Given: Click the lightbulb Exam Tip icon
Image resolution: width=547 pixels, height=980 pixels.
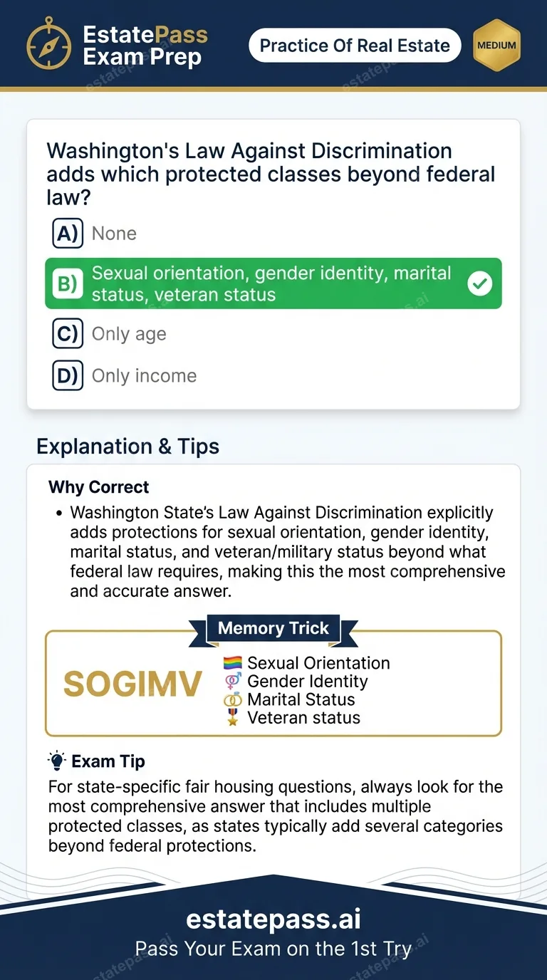Looking at the screenshot, I should pyautogui.click(x=56, y=760).
